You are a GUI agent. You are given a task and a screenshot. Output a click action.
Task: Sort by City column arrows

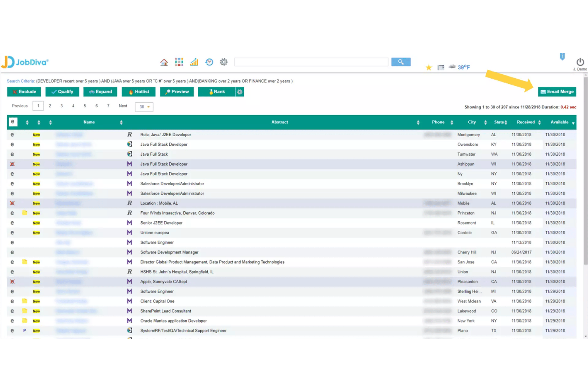click(485, 122)
